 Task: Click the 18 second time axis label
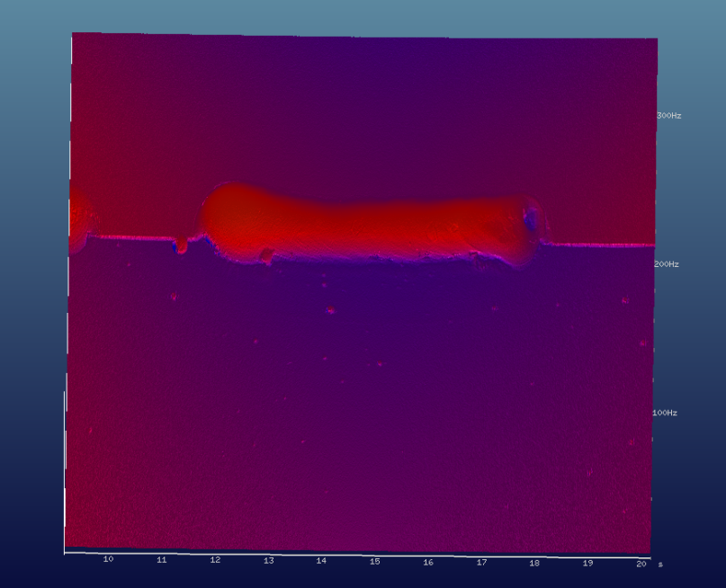pyautogui.click(x=534, y=563)
